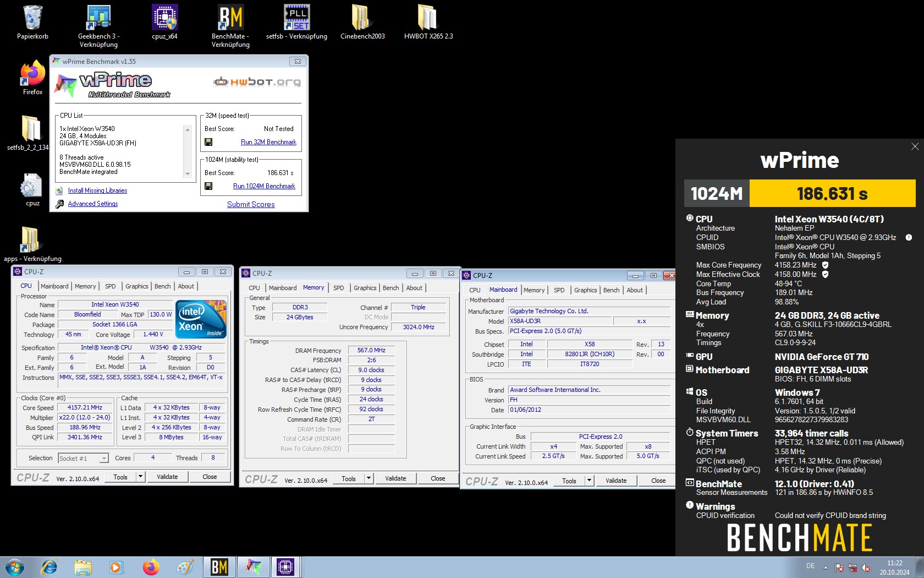Click the Multiplier value x22.0 field

pos(85,418)
